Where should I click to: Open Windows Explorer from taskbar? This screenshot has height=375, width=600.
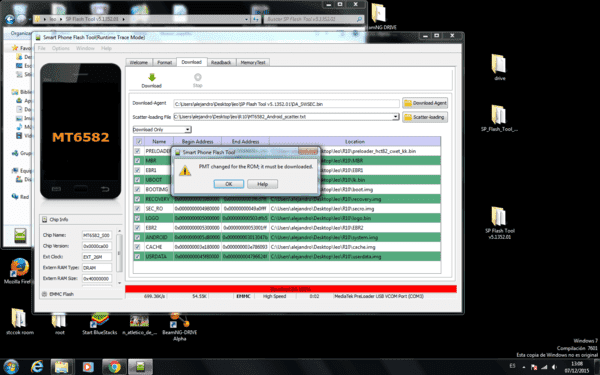tap(62, 367)
